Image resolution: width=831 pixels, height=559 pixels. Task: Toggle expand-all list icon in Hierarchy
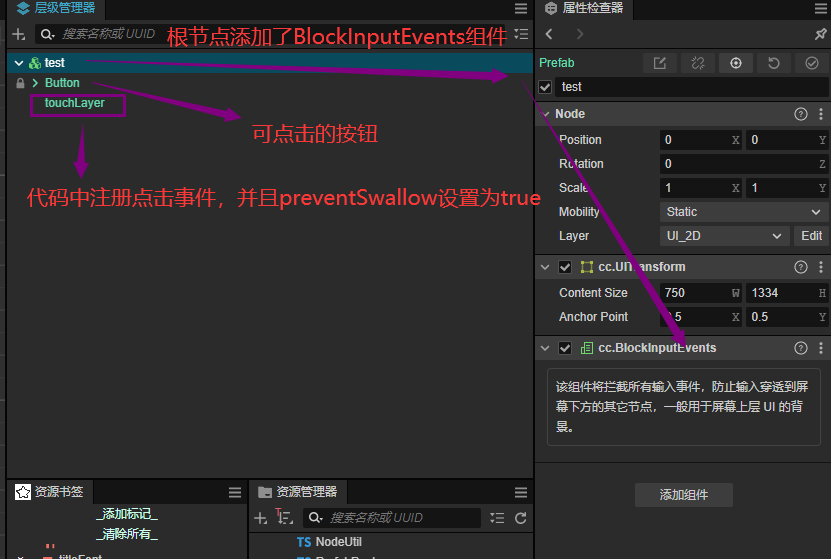click(521, 34)
